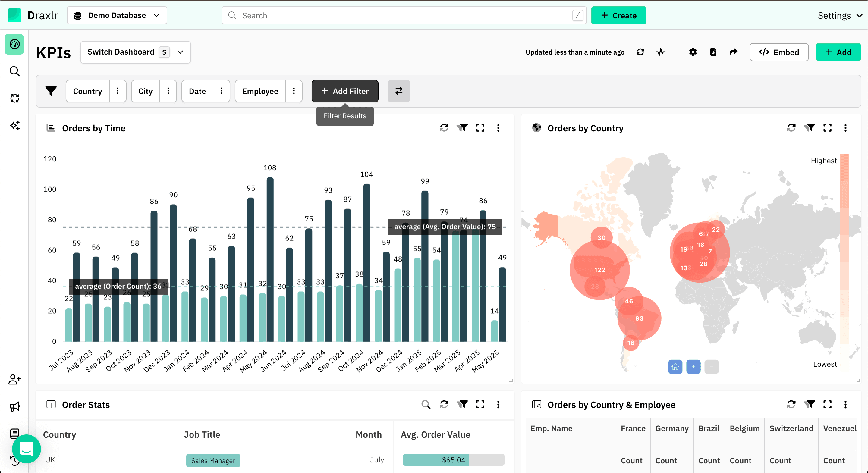The width and height of the screenshot is (868, 473).
Task: Open the chat support bubble
Action: [x=26, y=449]
